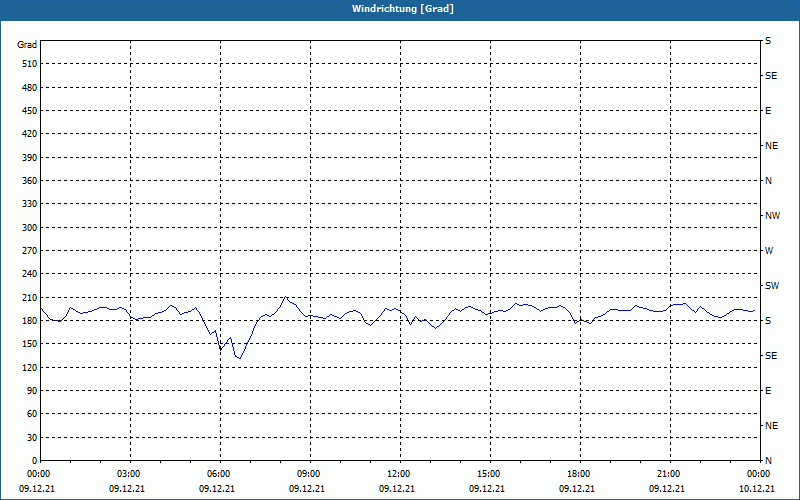The image size is (800, 500).
Task: Click the '10.12.21' date label
Action: pyautogui.click(x=757, y=488)
